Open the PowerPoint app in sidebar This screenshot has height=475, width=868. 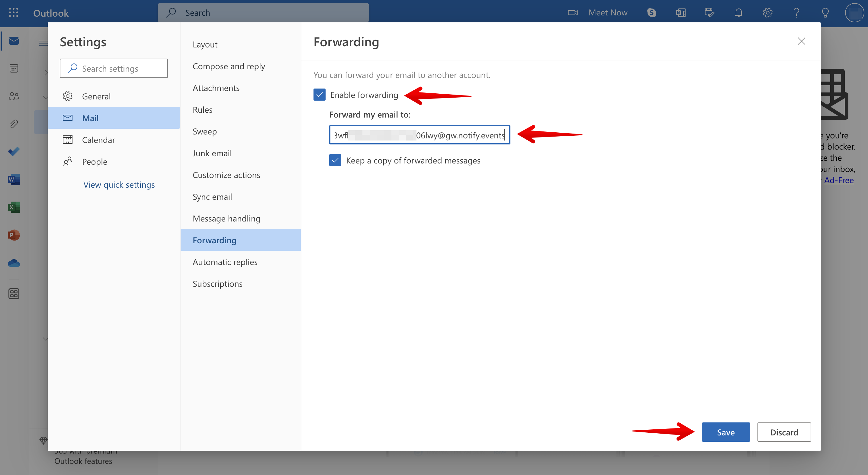[14, 235]
